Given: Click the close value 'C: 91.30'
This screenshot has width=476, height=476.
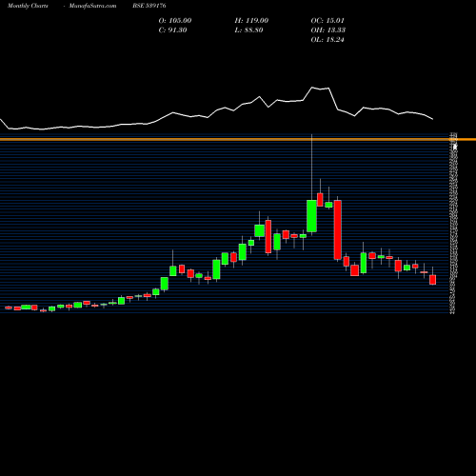Looking at the screenshot, I should click(172, 30).
